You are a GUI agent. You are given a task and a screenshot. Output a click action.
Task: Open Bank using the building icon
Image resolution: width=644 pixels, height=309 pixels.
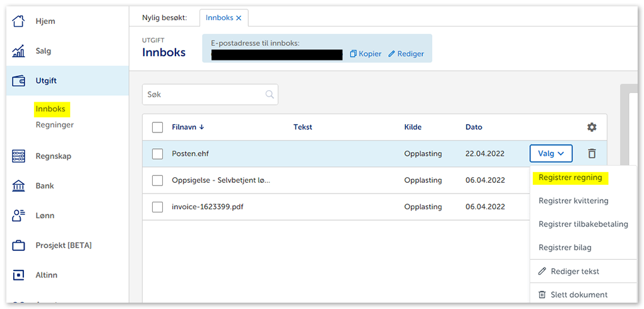pyautogui.click(x=19, y=186)
